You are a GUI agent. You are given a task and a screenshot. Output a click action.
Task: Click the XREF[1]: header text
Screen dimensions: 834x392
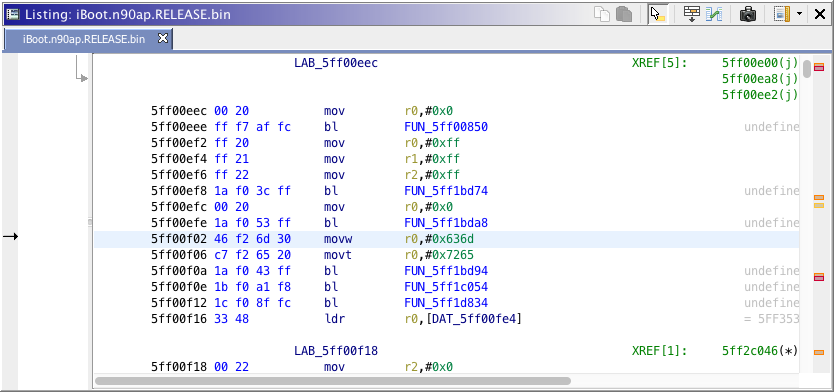660,351
